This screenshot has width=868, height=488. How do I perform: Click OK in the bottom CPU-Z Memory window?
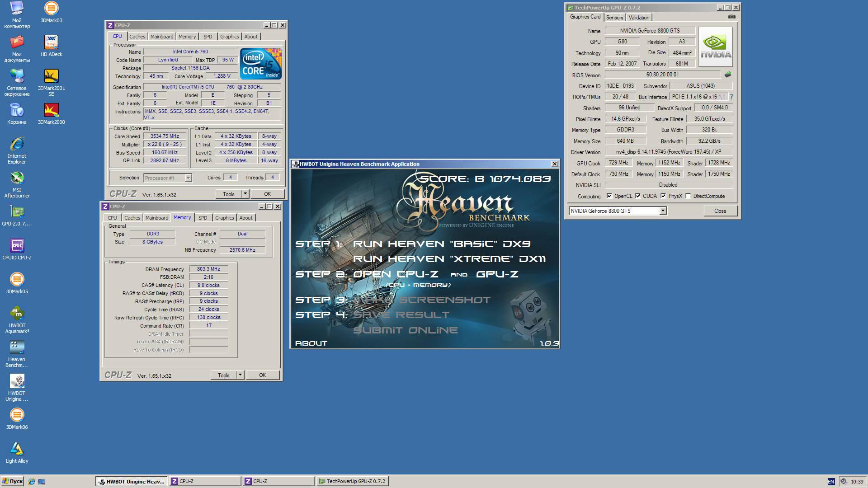262,375
